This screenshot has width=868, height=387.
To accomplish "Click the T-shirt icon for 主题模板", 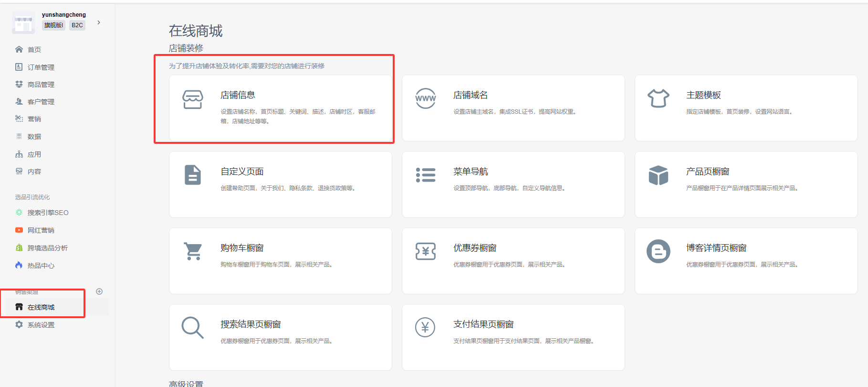I will pyautogui.click(x=658, y=98).
